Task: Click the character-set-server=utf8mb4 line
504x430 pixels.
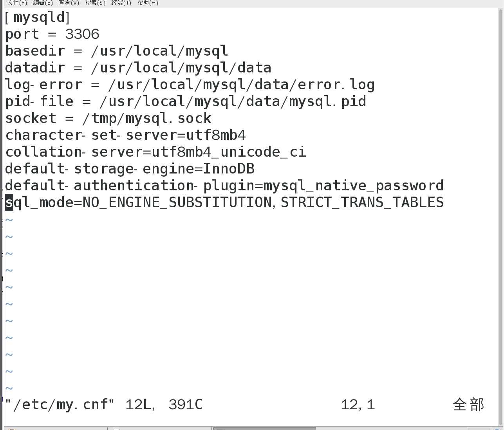Action: coord(125,135)
